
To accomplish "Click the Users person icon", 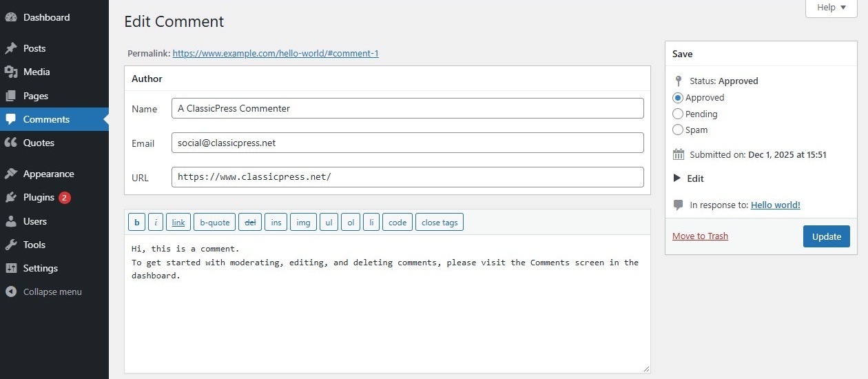I will click(11, 221).
